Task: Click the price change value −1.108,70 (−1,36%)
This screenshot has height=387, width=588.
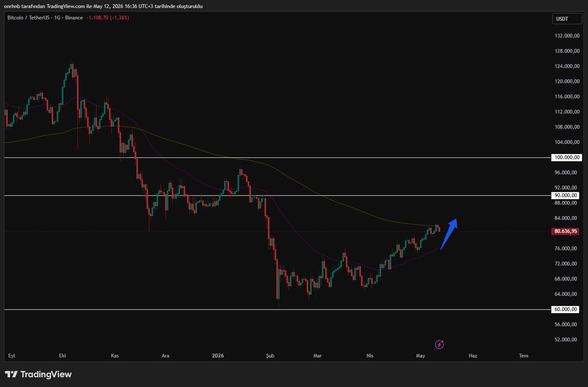Action: 107,18
